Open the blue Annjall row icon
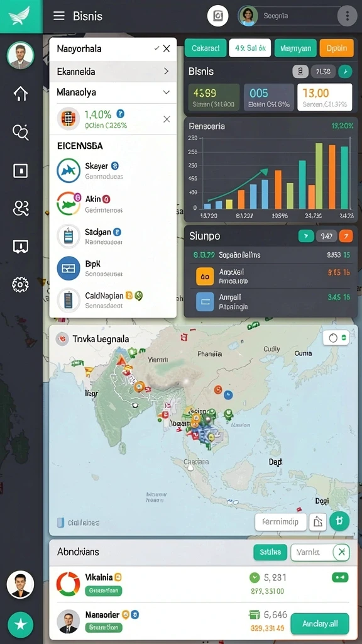 click(205, 301)
